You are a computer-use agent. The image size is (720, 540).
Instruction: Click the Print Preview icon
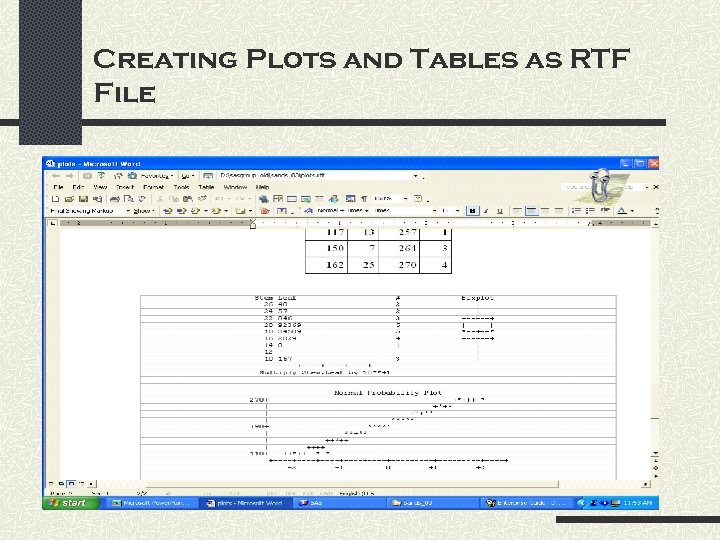(129, 199)
